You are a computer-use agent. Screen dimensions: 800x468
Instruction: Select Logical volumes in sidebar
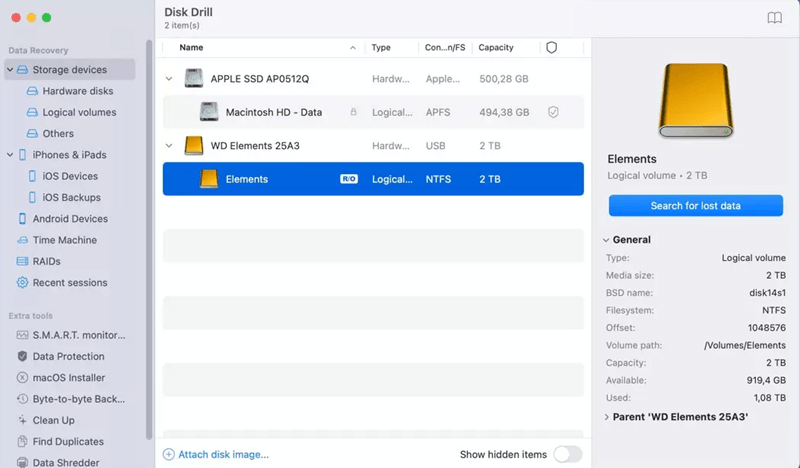coord(79,112)
